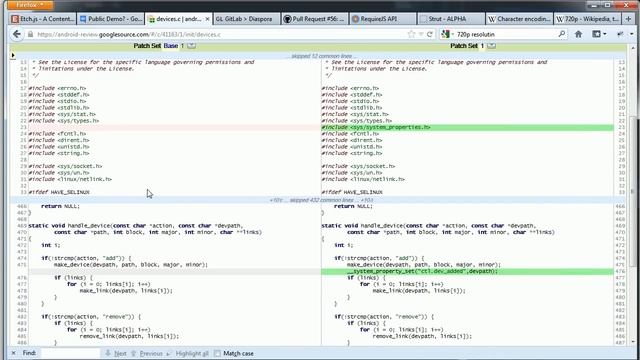Click 'skipped 12 common lines' expander link
Image resolution: width=640 pixels, height=360 pixels.
point(322,56)
